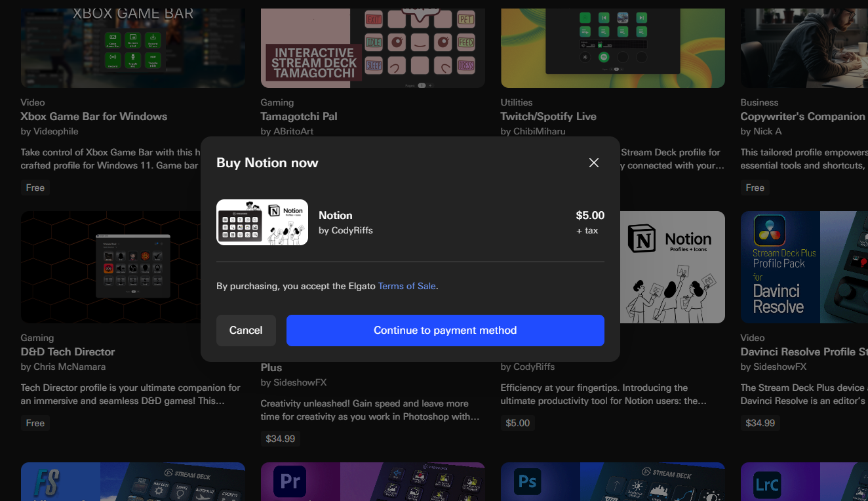
Task: Click the $34.99 price under SideshowFX Plus
Action: click(281, 439)
